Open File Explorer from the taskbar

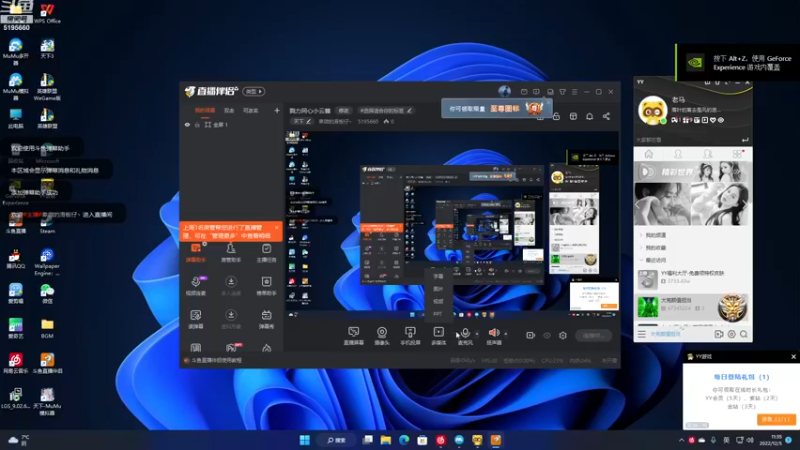point(386,440)
